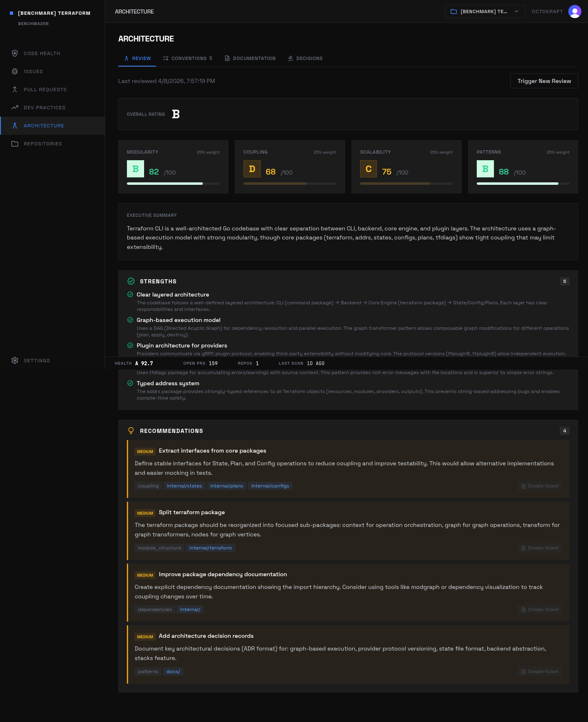Create ticket for Add architecture decision records
This screenshot has width=588, height=722.
point(540,671)
